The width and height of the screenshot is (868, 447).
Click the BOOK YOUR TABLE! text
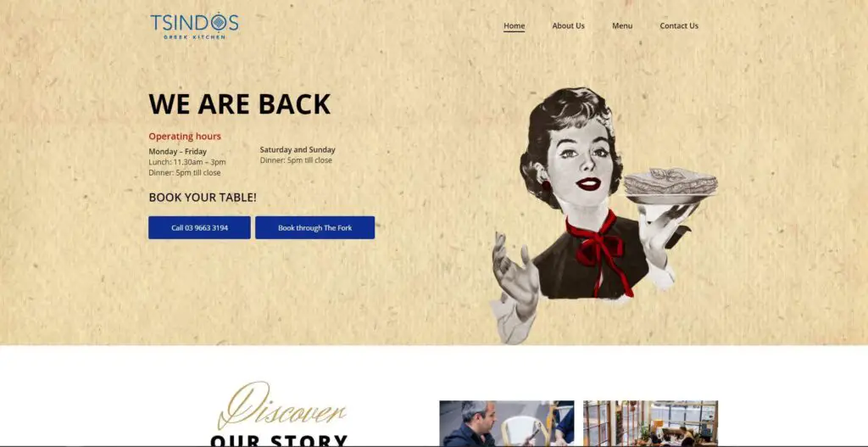pos(203,197)
